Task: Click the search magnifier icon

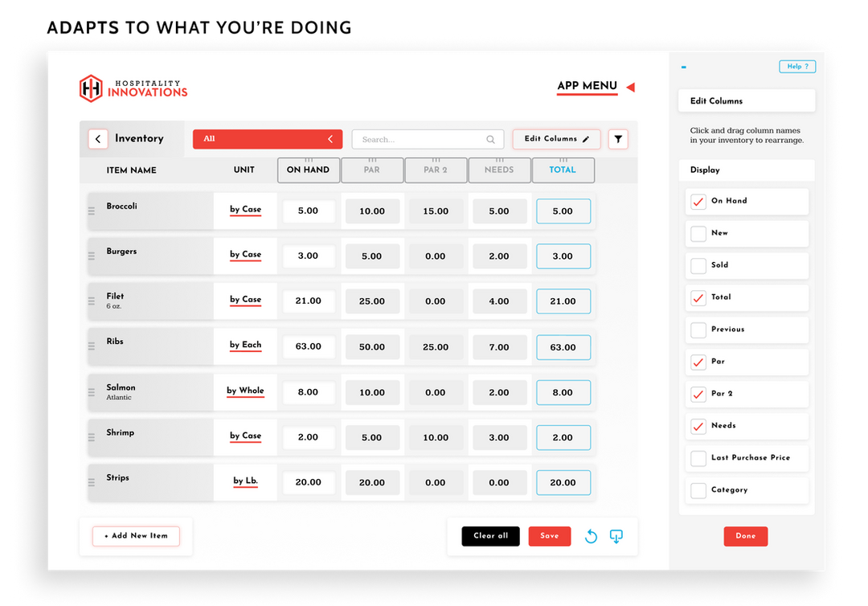Action: [x=491, y=139]
